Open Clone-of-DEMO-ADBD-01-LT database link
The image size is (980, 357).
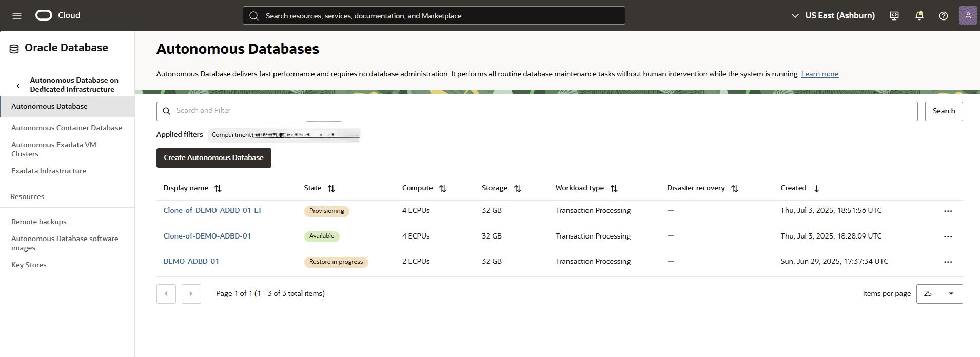click(212, 210)
